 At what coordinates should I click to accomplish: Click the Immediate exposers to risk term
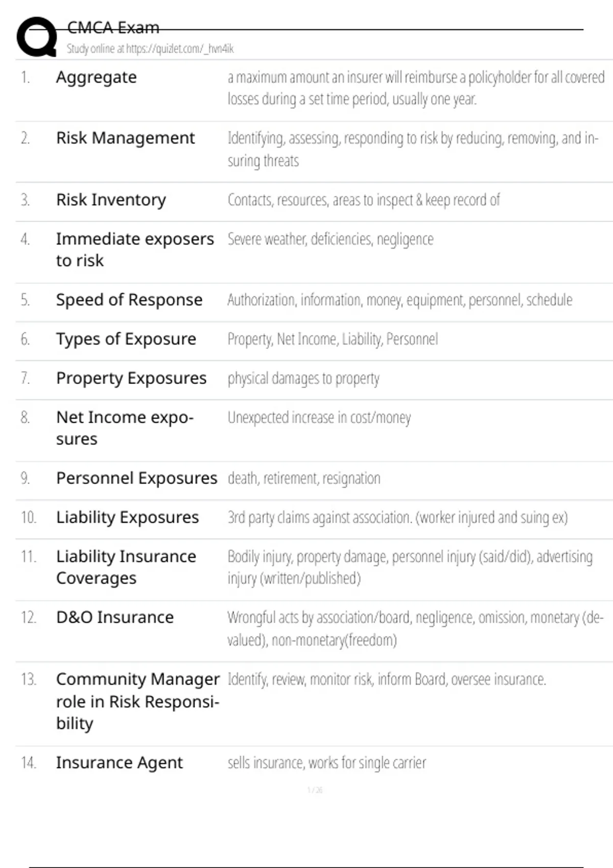(134, 249)
